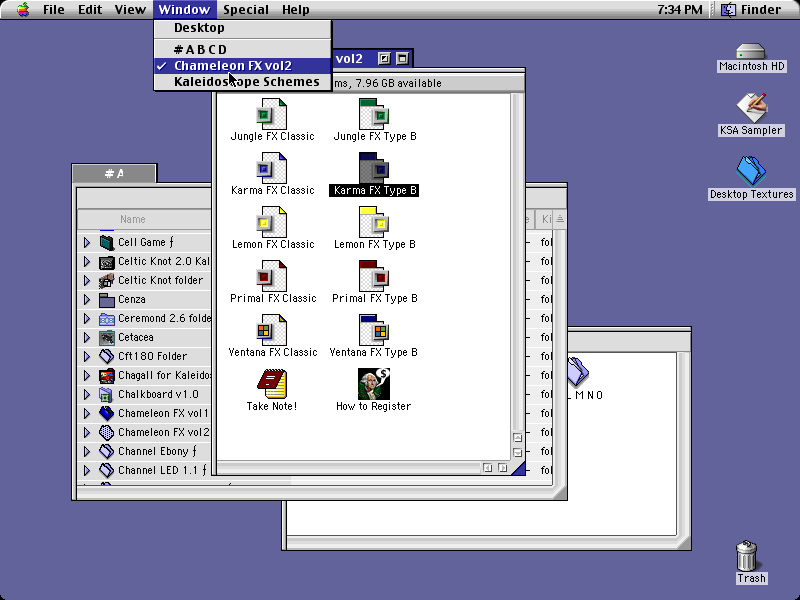The image size is (800, 600).
Task: Choose # A B C D window entry
Action: [x=243, y=49]
